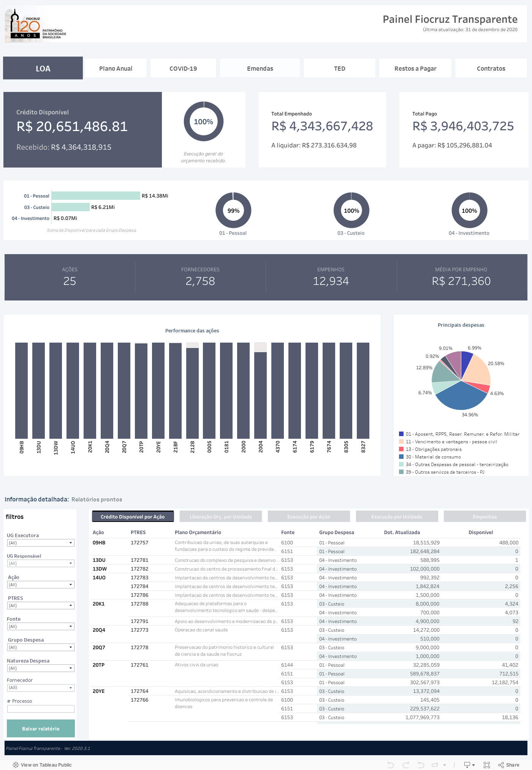Open the UG Executora filter dropdown
The width and height of the screenshot is (532, 770).
(41, 543)
